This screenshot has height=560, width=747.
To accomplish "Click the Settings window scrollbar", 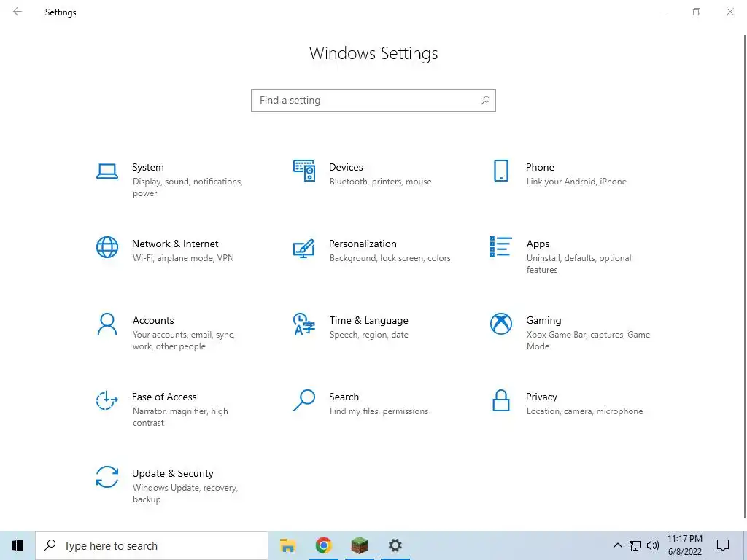I will coord(745,276).
